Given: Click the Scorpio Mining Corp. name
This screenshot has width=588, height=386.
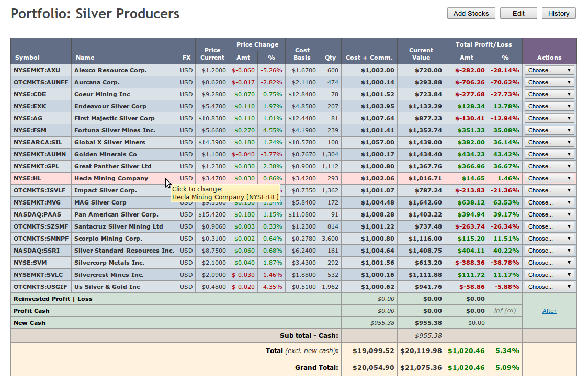Looking at the screenshot, I should [x=108, y=239].
